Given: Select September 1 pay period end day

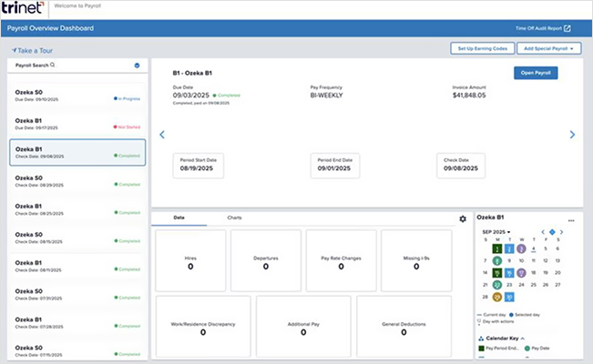Looking at the screenshot, I should tap(497, 248).
